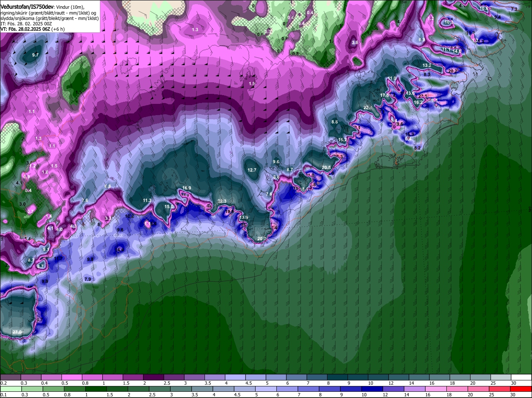
Task: Click the 20.5 precipitation value on the map
Action: 326,167
